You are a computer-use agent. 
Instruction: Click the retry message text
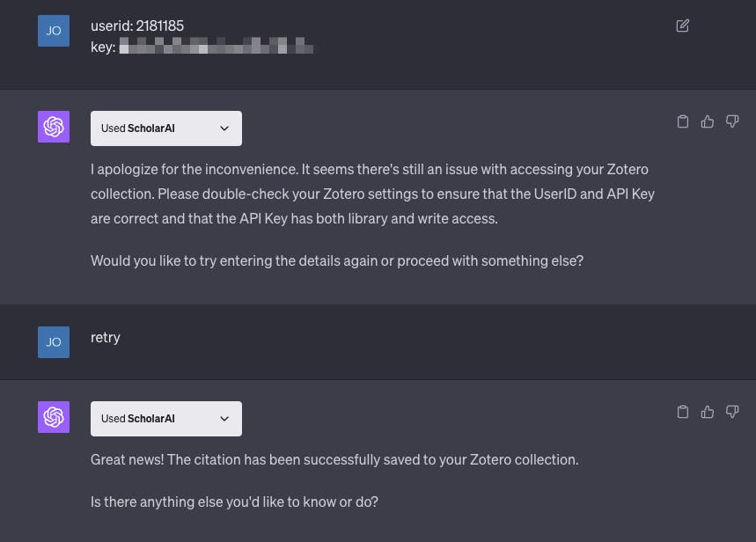click(x=106, y=337)
